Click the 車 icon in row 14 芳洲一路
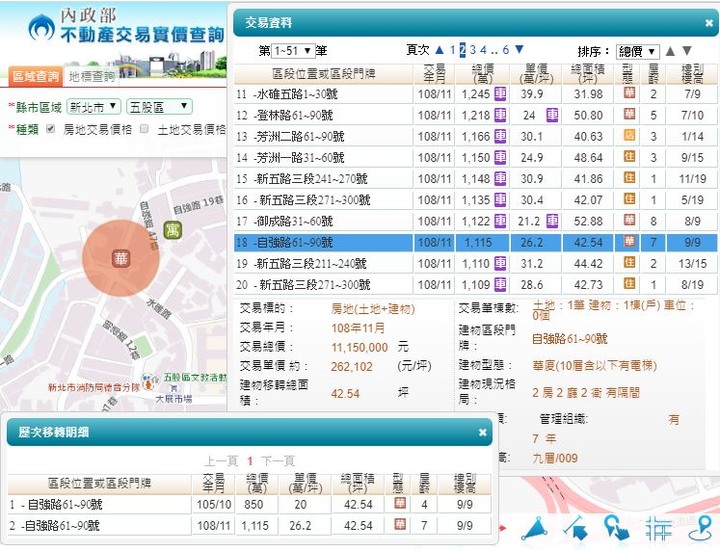 point(500,157)
